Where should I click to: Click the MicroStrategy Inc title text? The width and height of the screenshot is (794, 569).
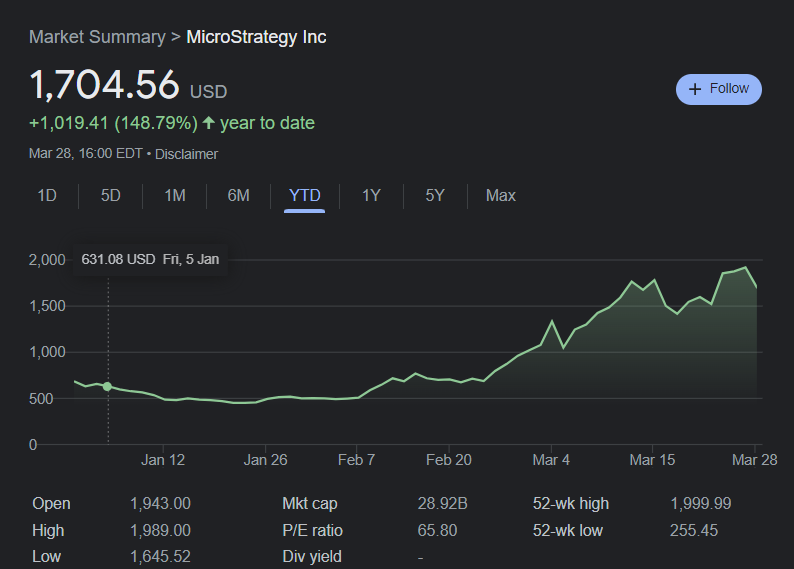click(x=257, y=37)
